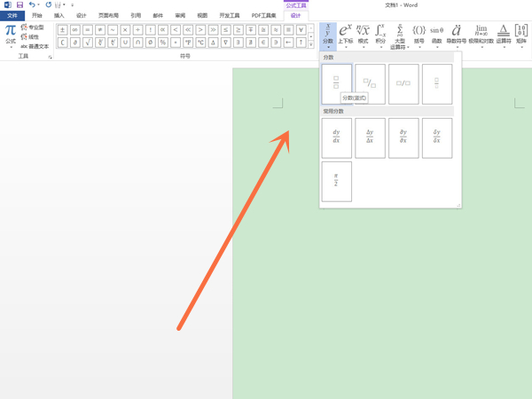This screenshot has width=532, height=399.
Task: Open the 上下标 script dropdown
Action: (346, 35)
